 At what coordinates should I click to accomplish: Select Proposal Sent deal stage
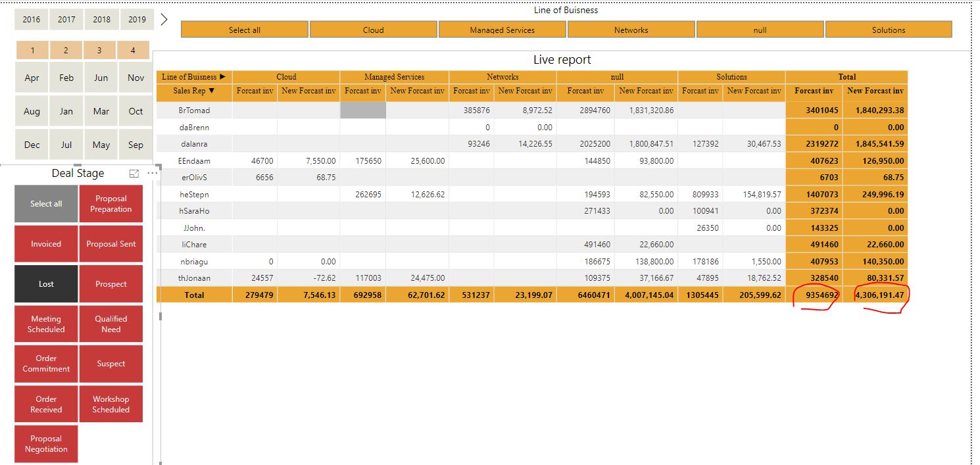(x=111, y=244)
